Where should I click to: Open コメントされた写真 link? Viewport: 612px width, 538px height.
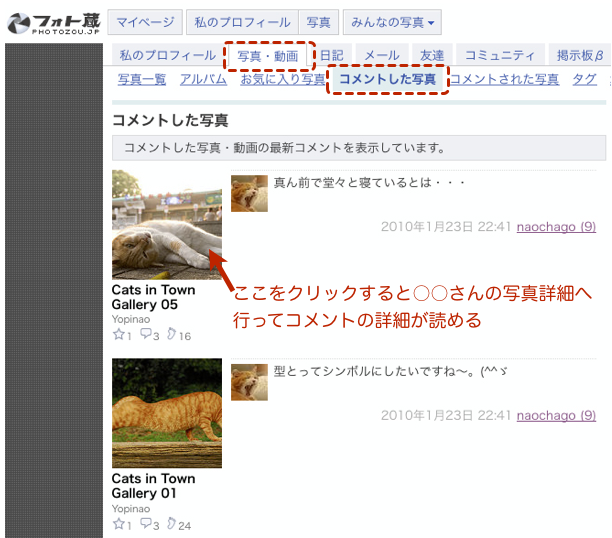(504, 79)
